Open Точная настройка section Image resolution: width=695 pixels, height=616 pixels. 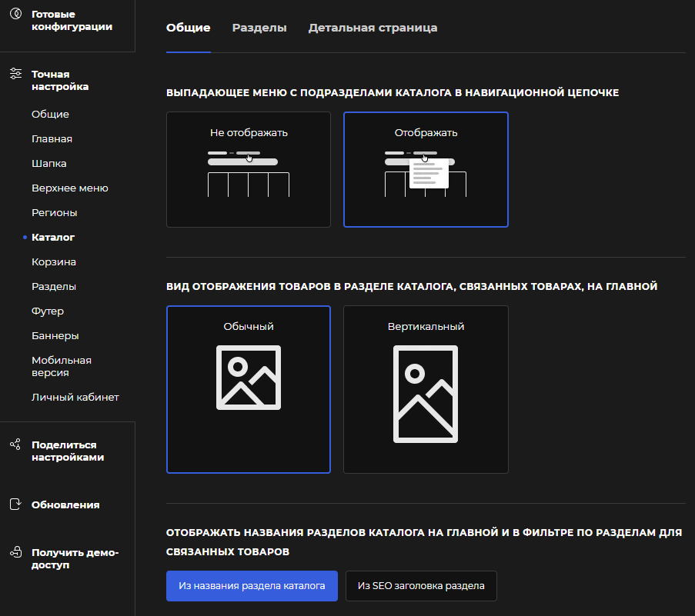click(60, 80)
